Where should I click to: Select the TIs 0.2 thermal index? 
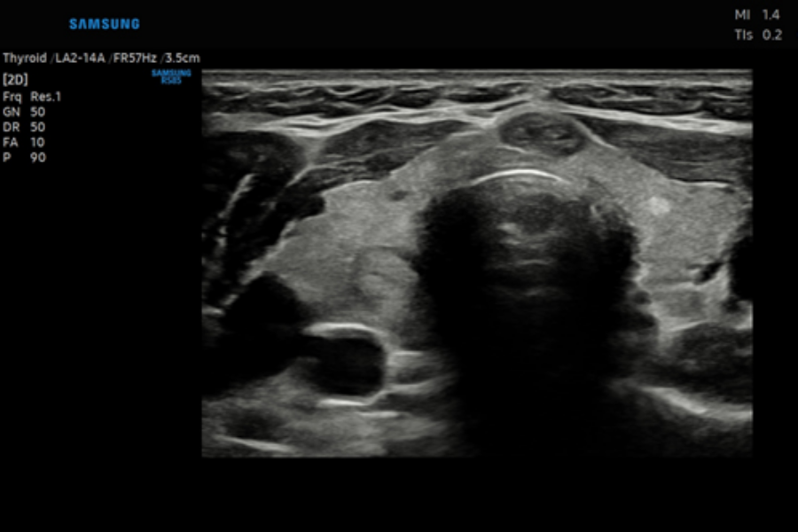pyautogui.click(x=757, y=35)
